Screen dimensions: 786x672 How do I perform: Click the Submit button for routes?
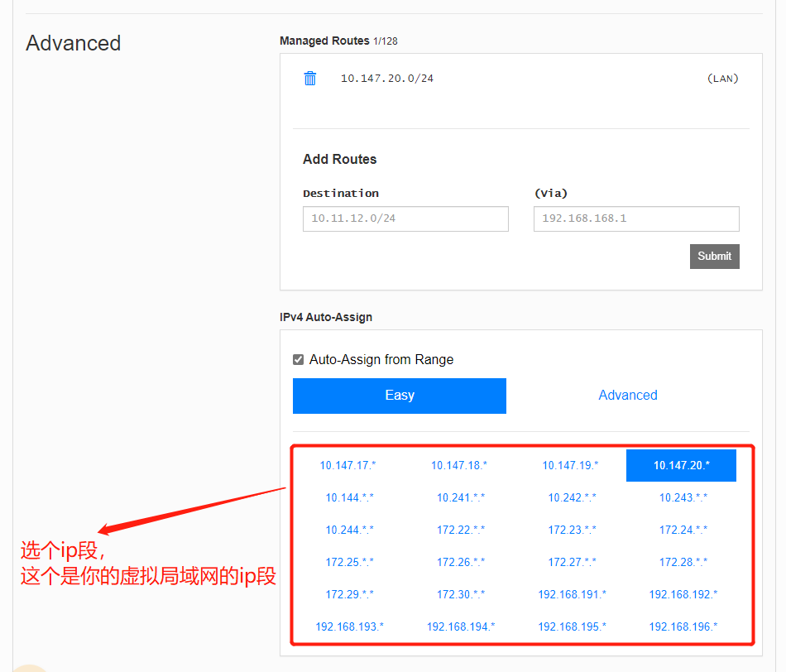tap(714, 257)
